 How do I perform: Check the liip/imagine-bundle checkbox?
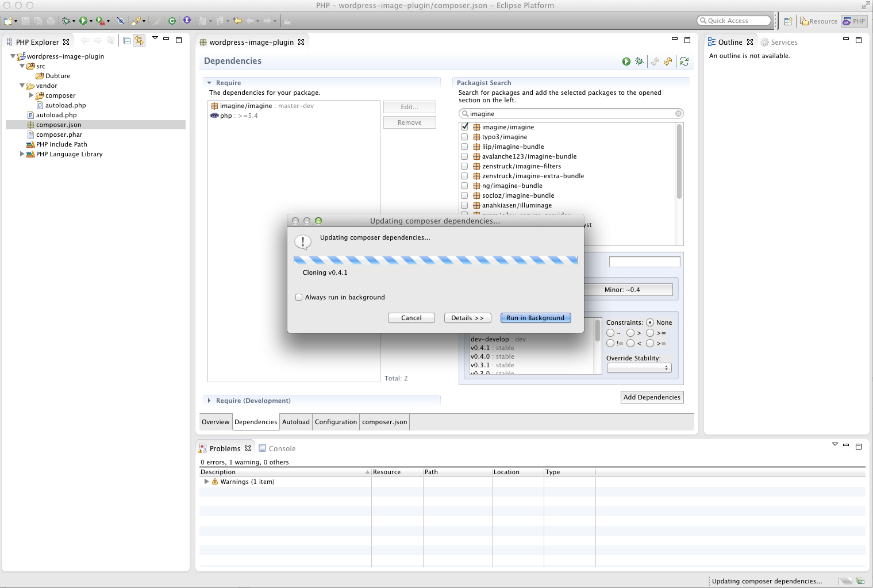coord(464,147)
